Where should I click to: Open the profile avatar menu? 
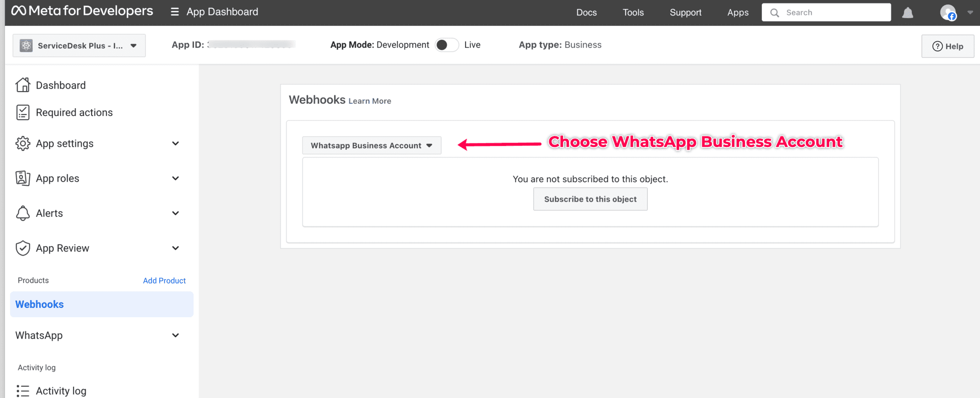[x=948, y=12]
